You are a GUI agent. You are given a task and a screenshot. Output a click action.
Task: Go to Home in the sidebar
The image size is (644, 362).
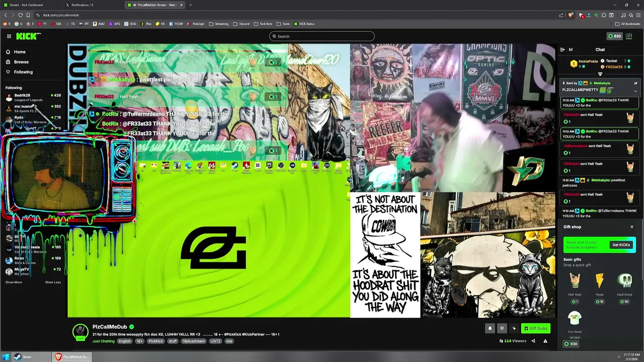point(20,52)
